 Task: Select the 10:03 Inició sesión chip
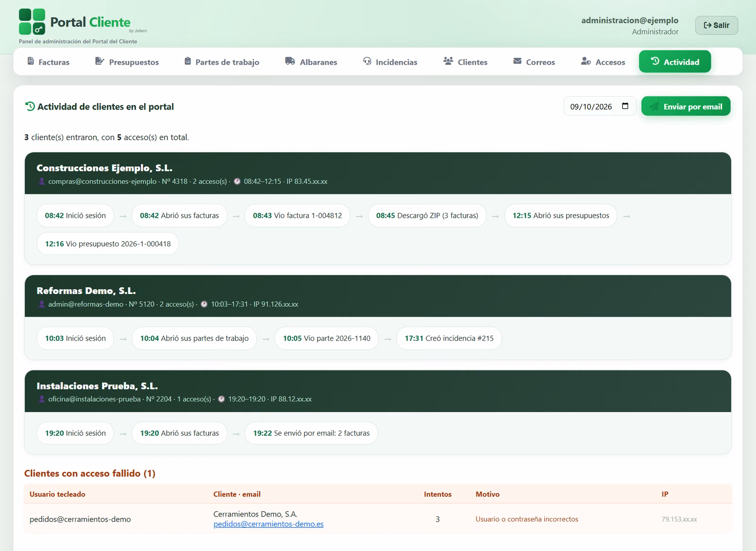(x=75, y=338)
